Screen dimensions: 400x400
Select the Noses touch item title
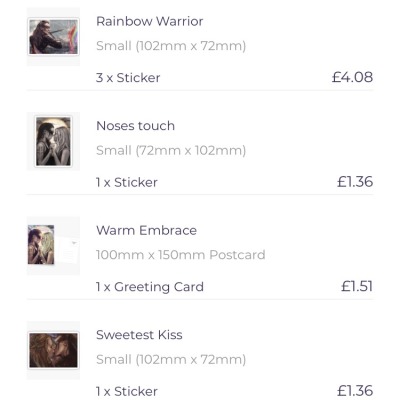135,126
